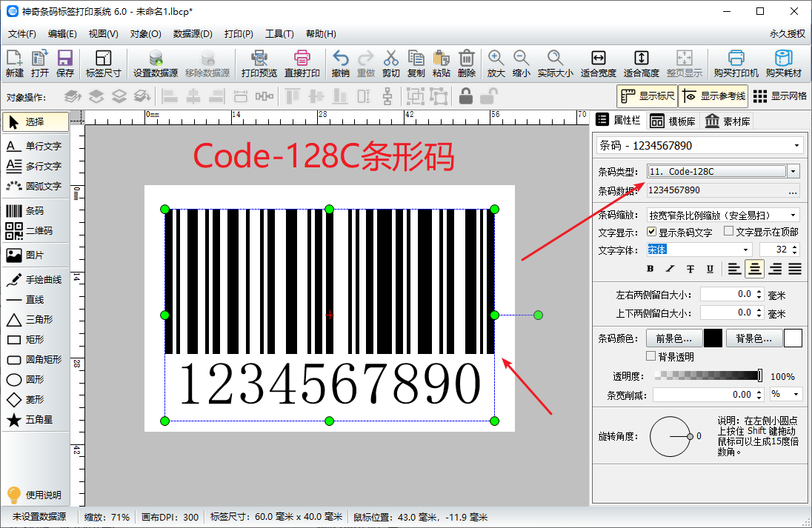Click the Direct Print (直接打印) icon
812x528 pixels.
pos(302,64)
